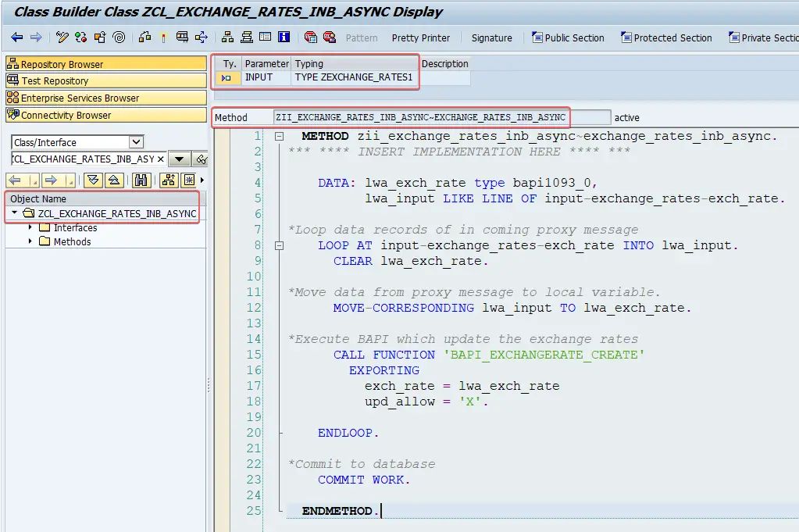Click the back arrow in the object list toolbar
This screenshot has height=532, width=799.
[x=16, y=180]
